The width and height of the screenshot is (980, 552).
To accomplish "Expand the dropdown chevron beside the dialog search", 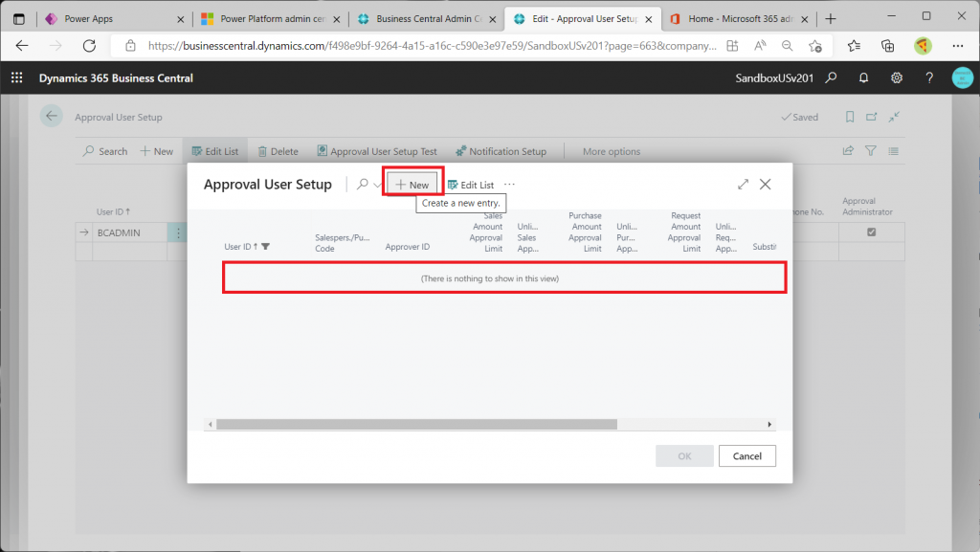I will pyautogui.click(x=377, y=185).
